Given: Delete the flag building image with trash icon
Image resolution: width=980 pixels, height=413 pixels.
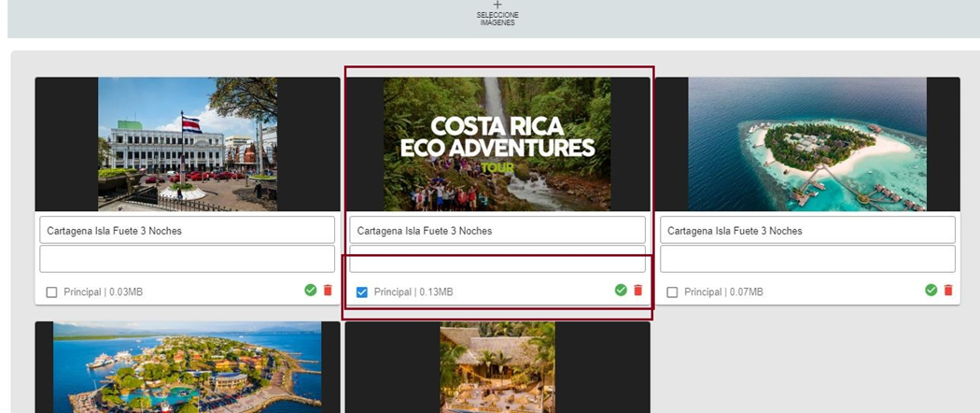Looking at the screenshot, I should coord(328,291).
